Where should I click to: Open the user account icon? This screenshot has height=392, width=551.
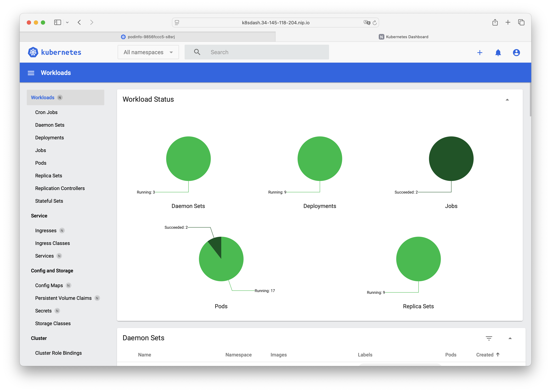coord(516,52)
